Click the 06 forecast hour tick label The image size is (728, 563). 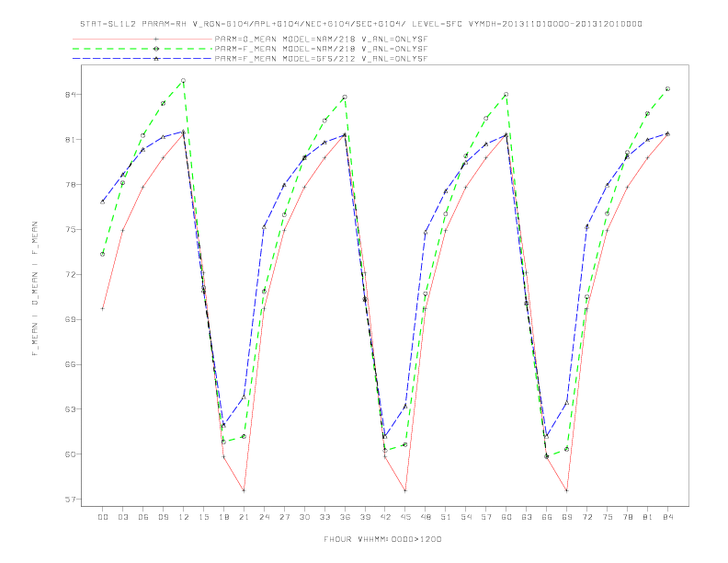(x=143, y=517)
